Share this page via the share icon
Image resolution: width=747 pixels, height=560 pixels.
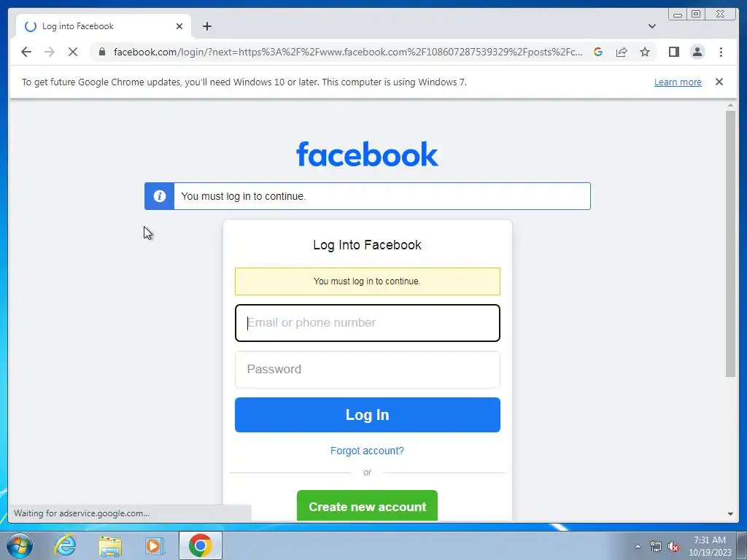pyautogui.click(x=622, y=52)
